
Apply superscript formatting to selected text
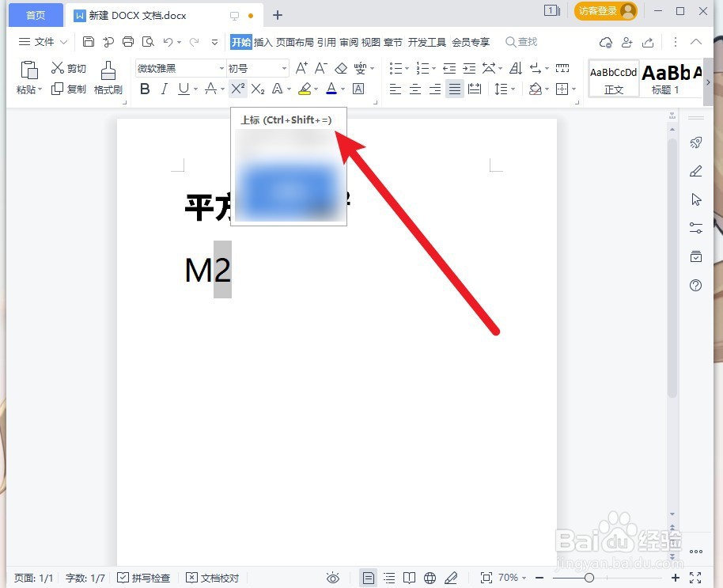[x=237, y=89]
